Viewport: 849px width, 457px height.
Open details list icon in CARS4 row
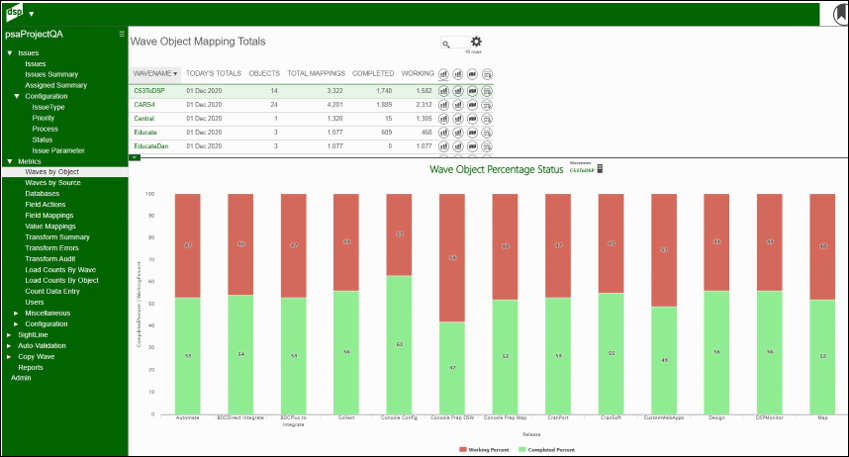pos(487,105)
